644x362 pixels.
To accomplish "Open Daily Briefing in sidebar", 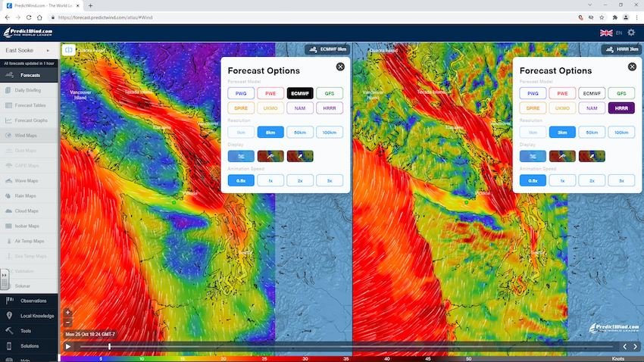I will pos(29,90).
